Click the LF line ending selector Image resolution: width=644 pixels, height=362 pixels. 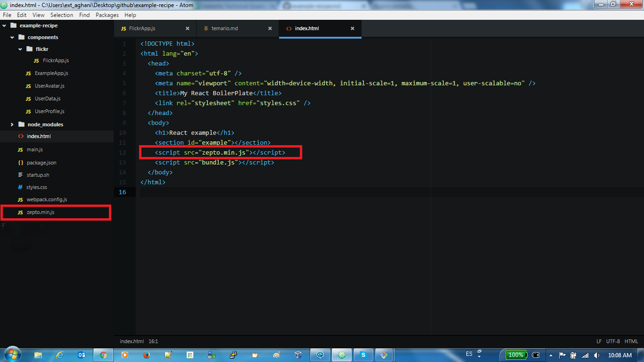[x=599, y=341]
